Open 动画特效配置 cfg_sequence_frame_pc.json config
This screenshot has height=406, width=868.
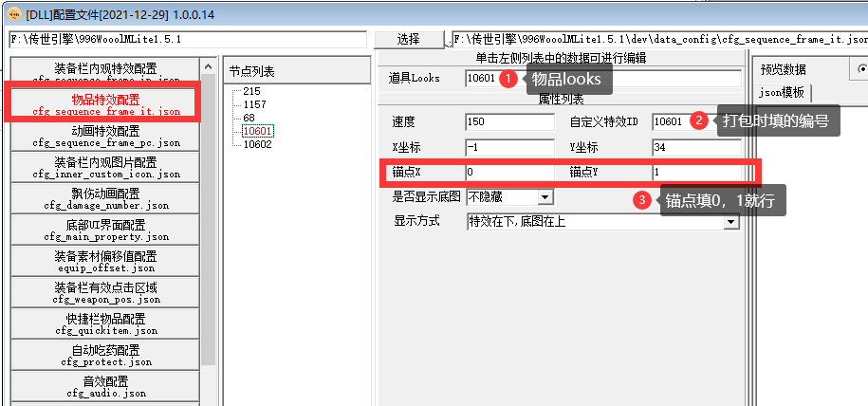tap(106, 137)
